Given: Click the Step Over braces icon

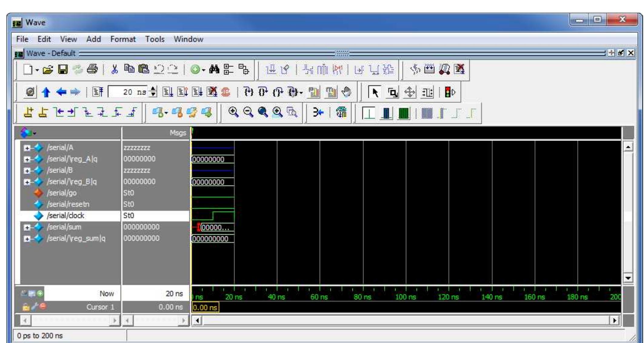Looking at the screenshot, I should 263,92.
